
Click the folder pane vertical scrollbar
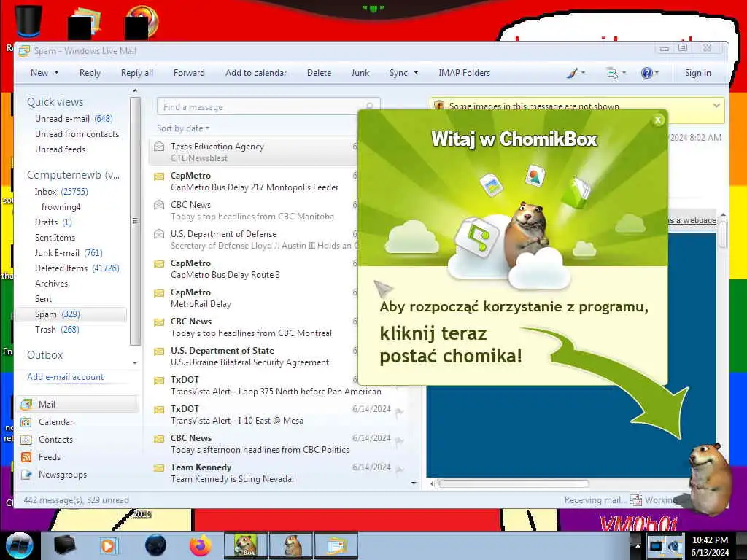coord(135,221)
